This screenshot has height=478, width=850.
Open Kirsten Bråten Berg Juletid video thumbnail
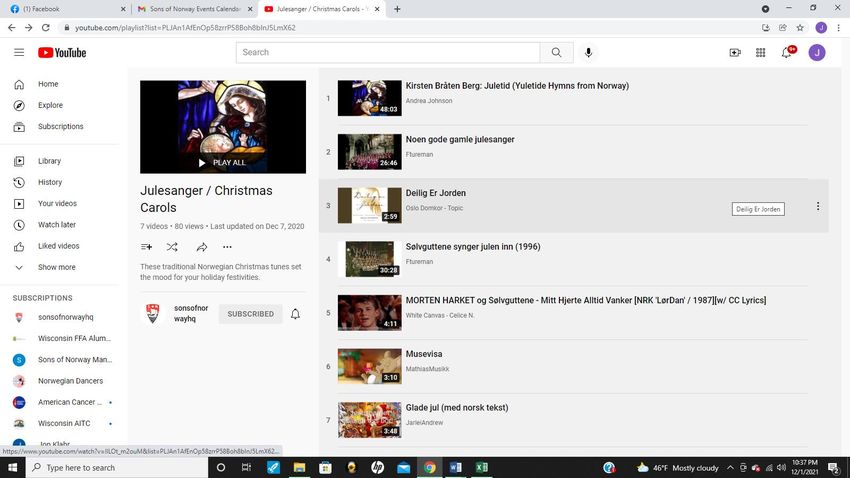tap(370, 98)
